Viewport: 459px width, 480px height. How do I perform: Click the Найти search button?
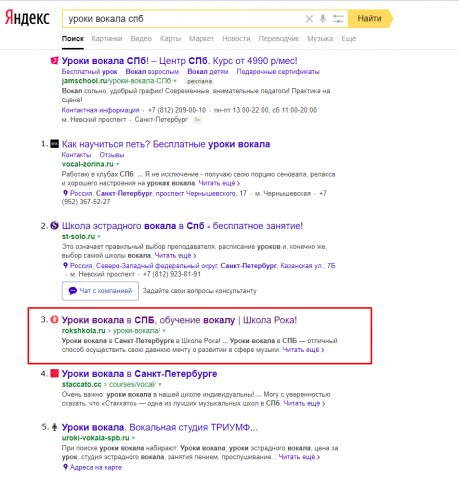[x=370, y=18]
